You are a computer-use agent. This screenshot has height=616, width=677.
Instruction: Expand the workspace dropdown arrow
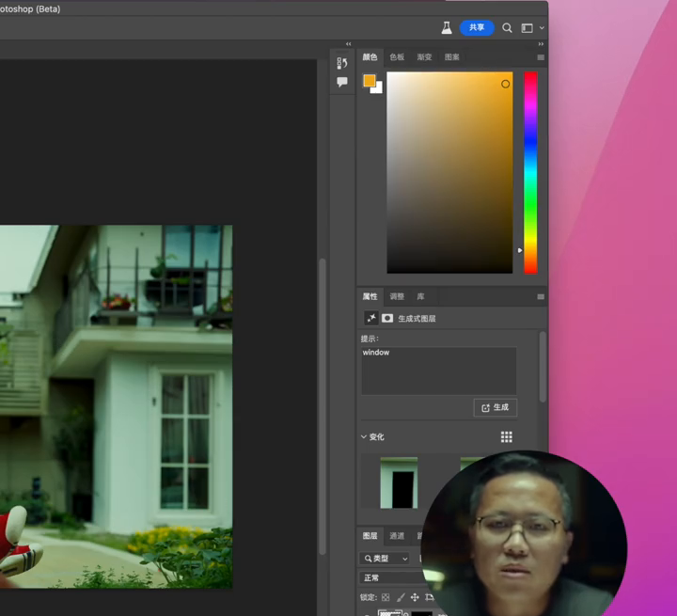pos(542,28)
